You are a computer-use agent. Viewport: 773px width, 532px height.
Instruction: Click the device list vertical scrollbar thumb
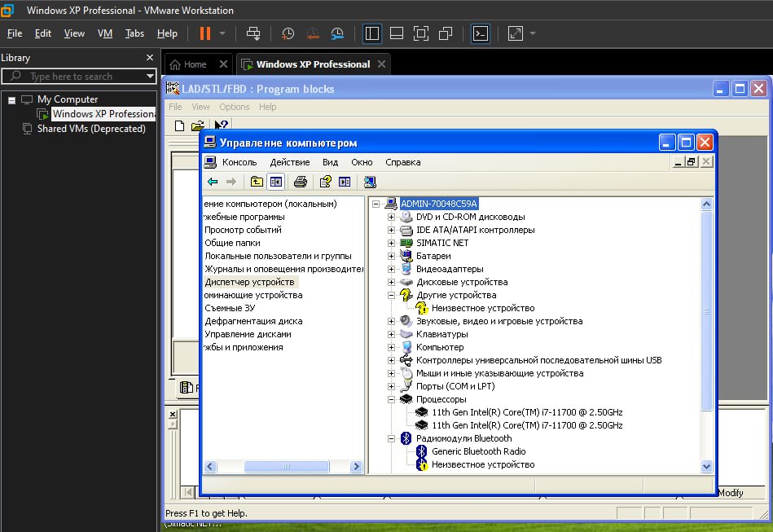(706, 310)
